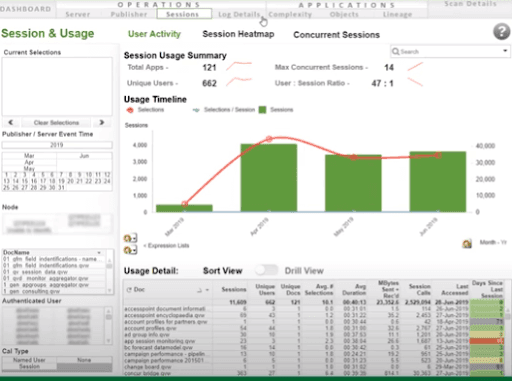Open the Log Details tab

239,14
